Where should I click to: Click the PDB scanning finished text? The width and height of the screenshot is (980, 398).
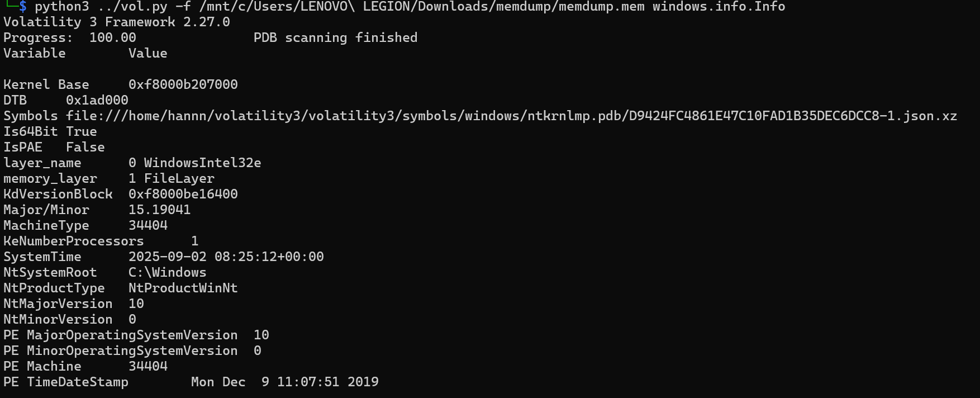(335, 37)
